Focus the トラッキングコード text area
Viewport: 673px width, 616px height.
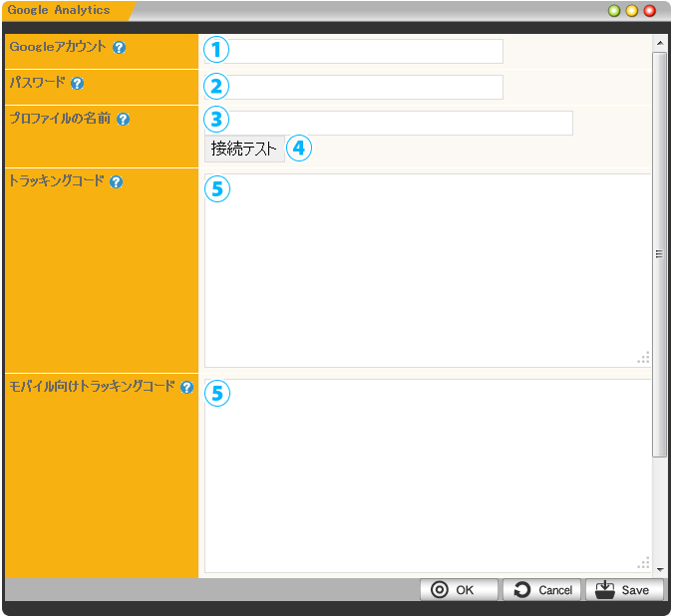click(x=428, y=270)
